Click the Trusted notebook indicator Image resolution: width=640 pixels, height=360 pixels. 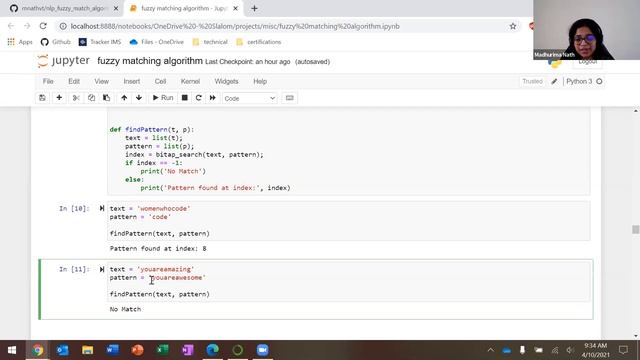point(532,81)
